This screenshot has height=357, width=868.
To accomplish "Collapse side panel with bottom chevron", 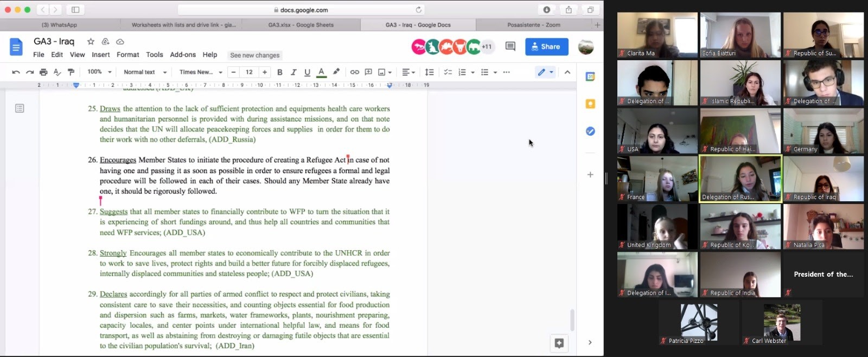I will click(x=590, y=342).
